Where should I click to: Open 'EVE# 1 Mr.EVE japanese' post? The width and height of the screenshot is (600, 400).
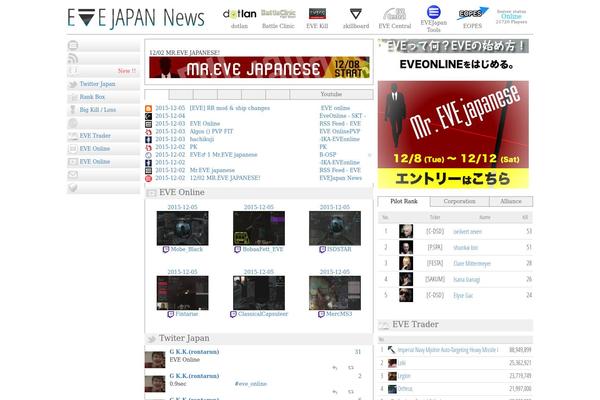coord(223,155)
